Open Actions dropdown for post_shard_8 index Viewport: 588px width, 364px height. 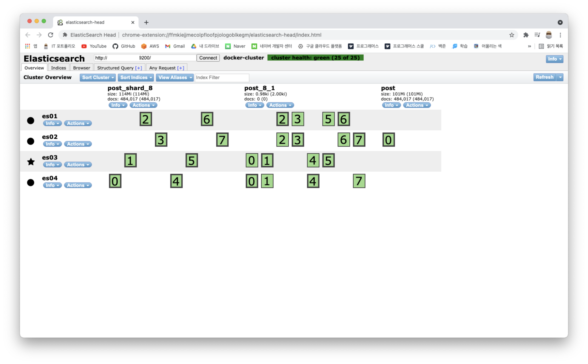coord(144,105)
